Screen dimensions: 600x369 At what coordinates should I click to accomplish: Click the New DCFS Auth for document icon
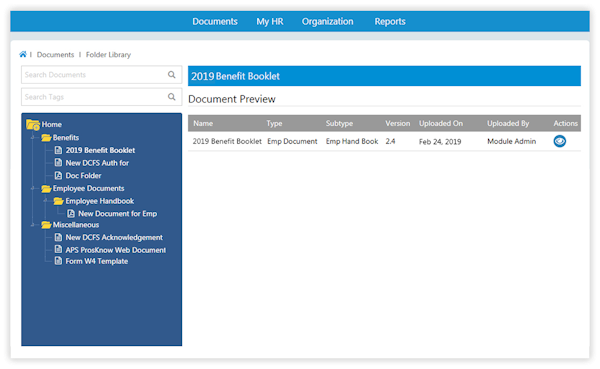point(58,163)
